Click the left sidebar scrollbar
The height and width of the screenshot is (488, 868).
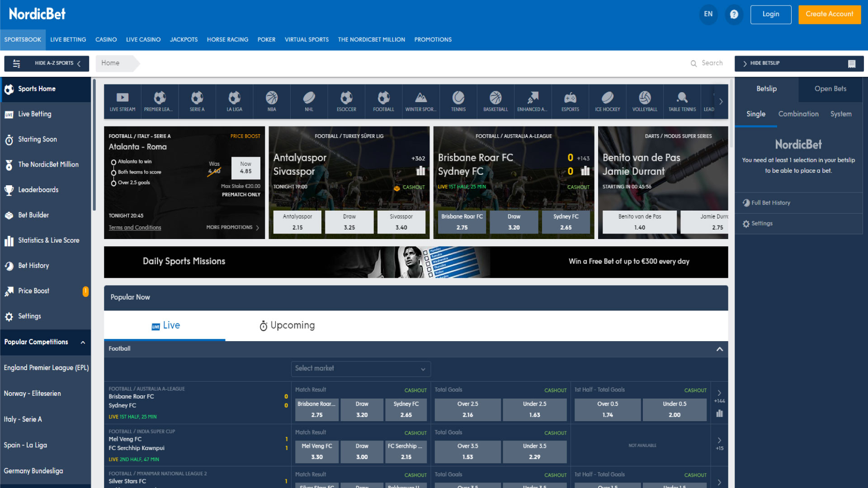(x=94, y=145)
